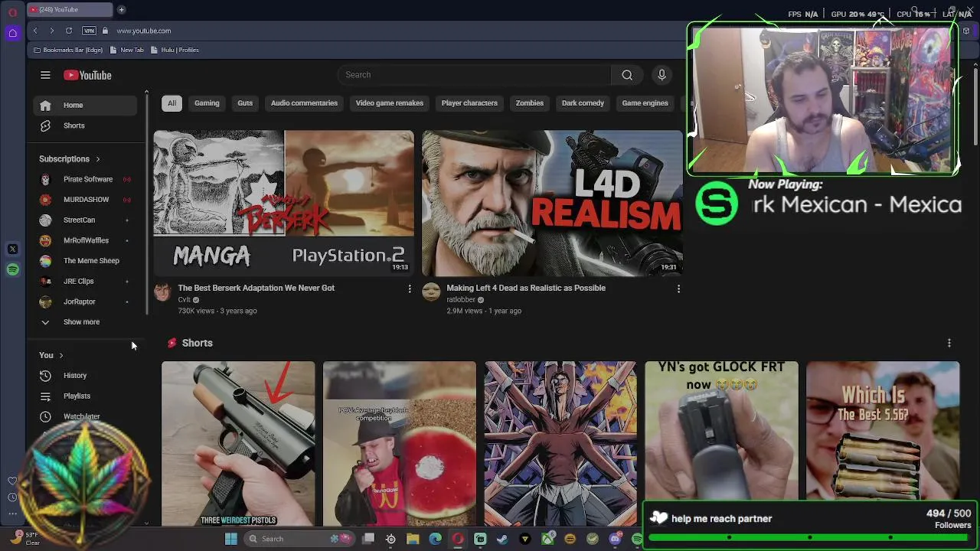Select the Dark comedy filter chip

583,103
